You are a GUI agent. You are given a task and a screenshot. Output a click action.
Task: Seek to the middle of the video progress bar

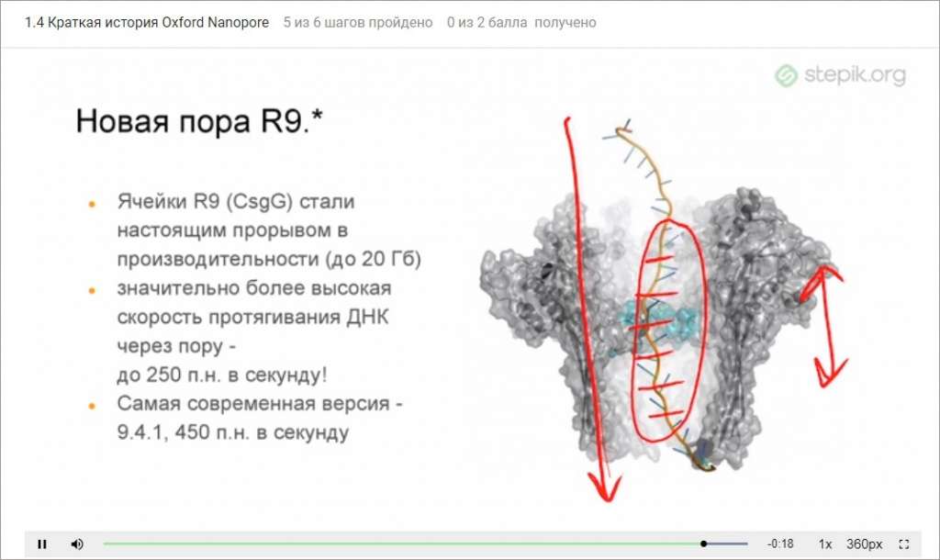(425, 543)
